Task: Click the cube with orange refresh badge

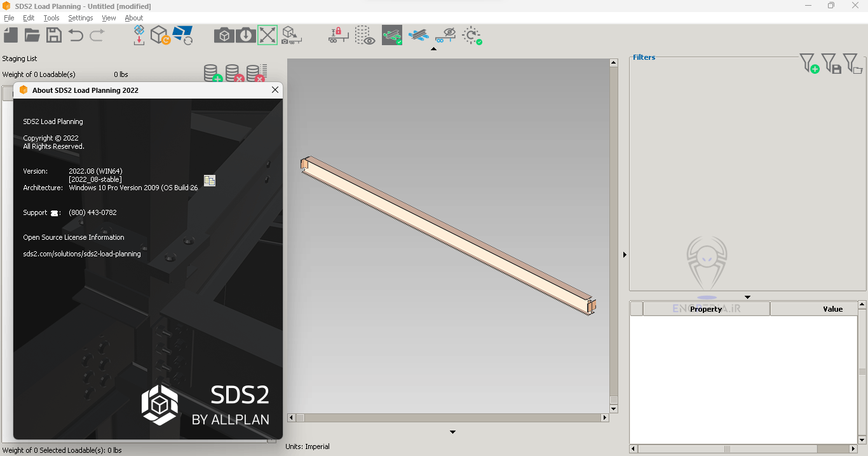Action: coord(160,35)
